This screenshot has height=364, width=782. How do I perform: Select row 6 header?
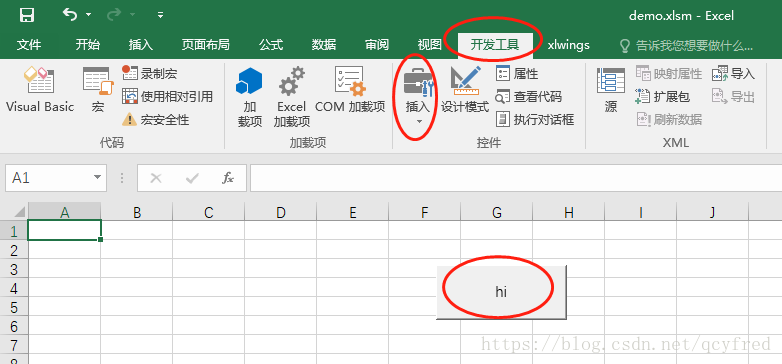tap(14, 326)
